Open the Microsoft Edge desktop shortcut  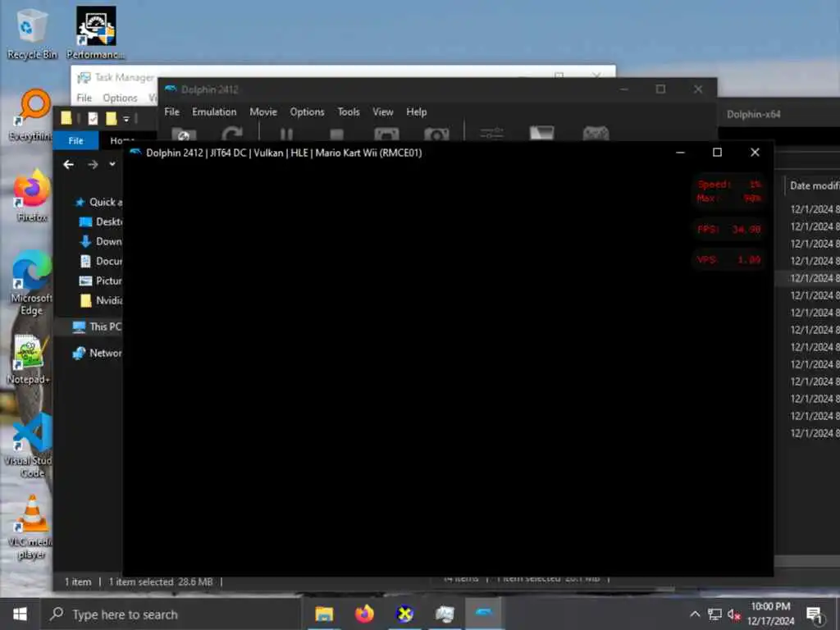(32, 283)
